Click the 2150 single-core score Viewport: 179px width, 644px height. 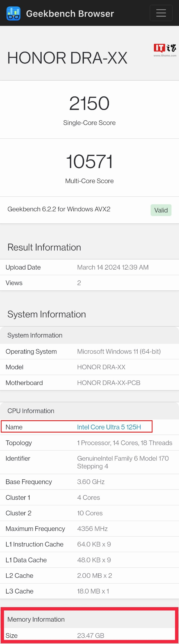point(89,103)
